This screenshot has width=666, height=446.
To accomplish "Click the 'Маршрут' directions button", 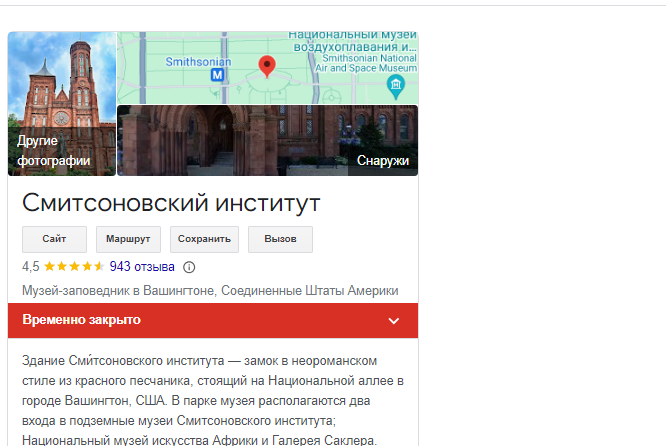I will 128,239.
